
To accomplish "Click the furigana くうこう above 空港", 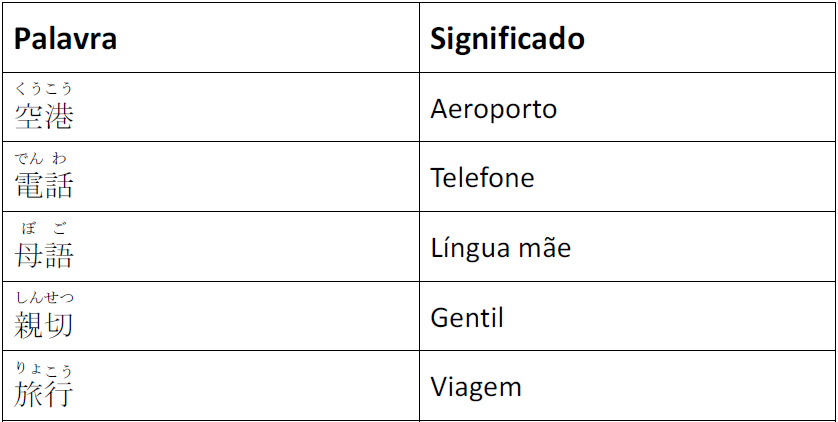I will tap(44, 89).
